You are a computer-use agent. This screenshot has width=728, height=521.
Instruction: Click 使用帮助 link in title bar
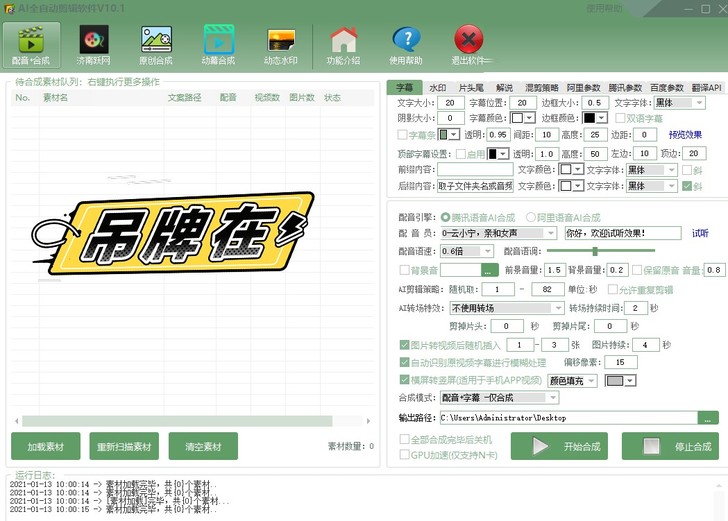coord(604,8)
